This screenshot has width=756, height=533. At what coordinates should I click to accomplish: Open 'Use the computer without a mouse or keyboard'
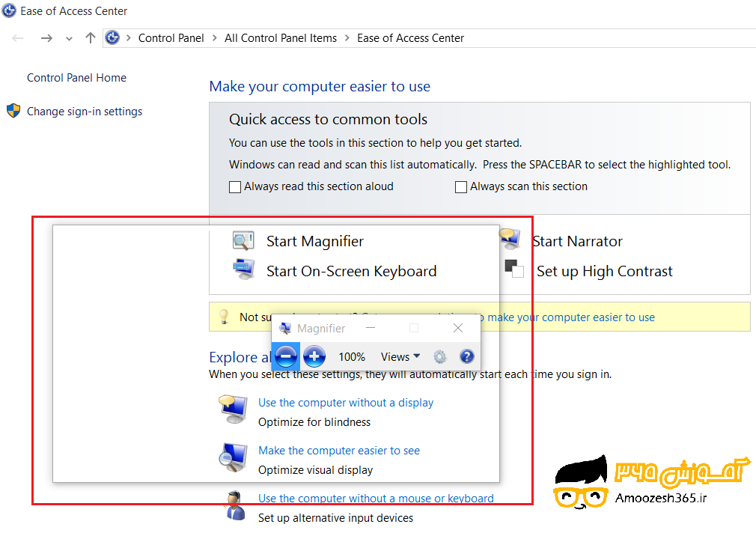[376, 499]
